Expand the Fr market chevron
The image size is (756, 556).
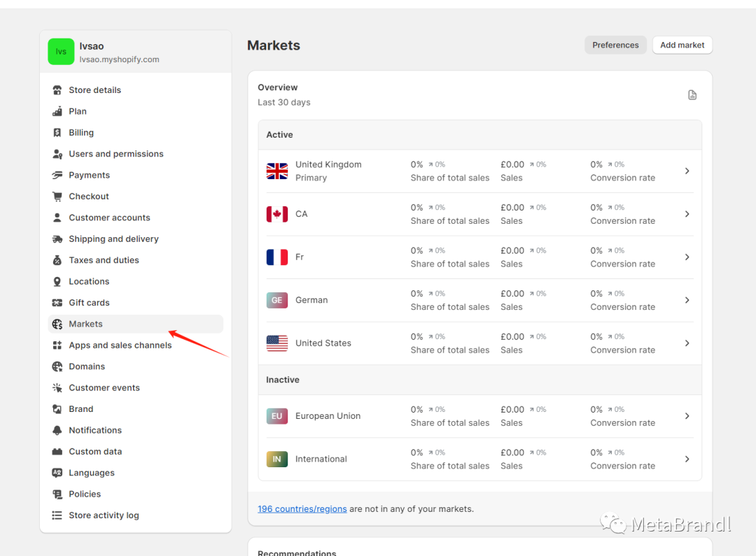[x=687, y=257]
